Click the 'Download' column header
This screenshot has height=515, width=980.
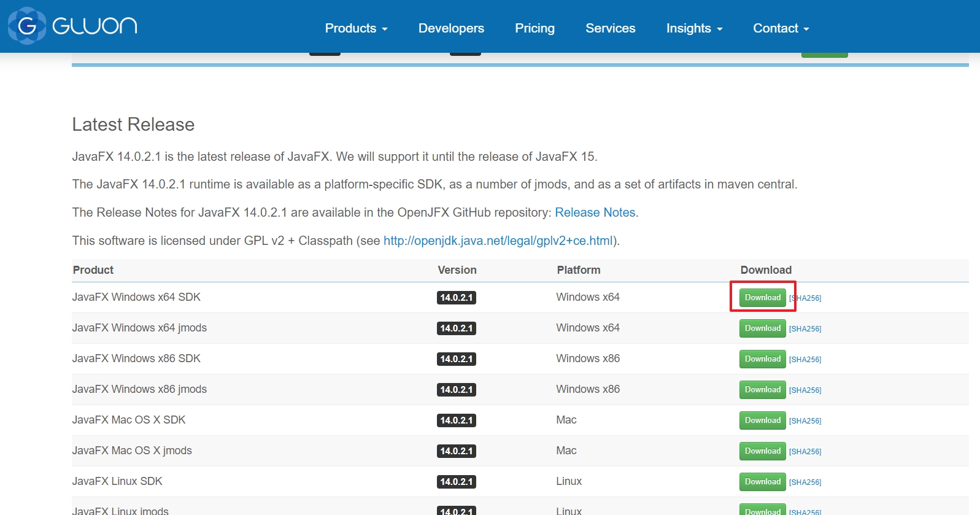(766, 270)
